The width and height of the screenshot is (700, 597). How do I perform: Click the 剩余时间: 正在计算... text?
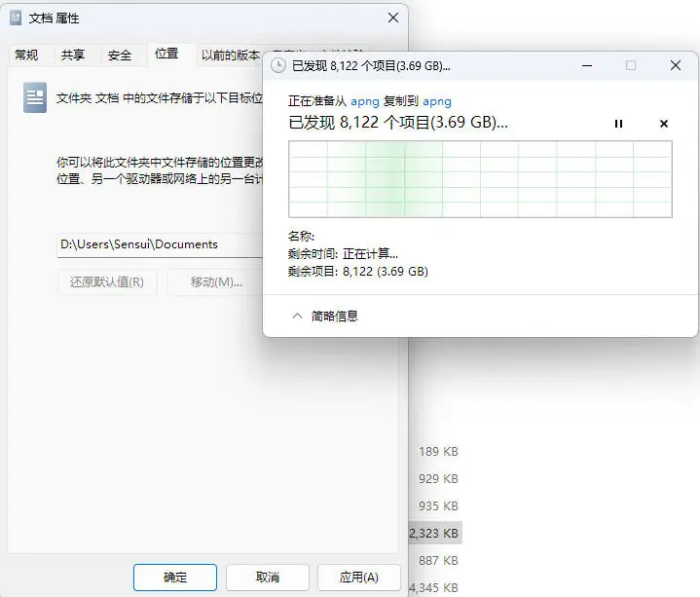tap(343, 254)
